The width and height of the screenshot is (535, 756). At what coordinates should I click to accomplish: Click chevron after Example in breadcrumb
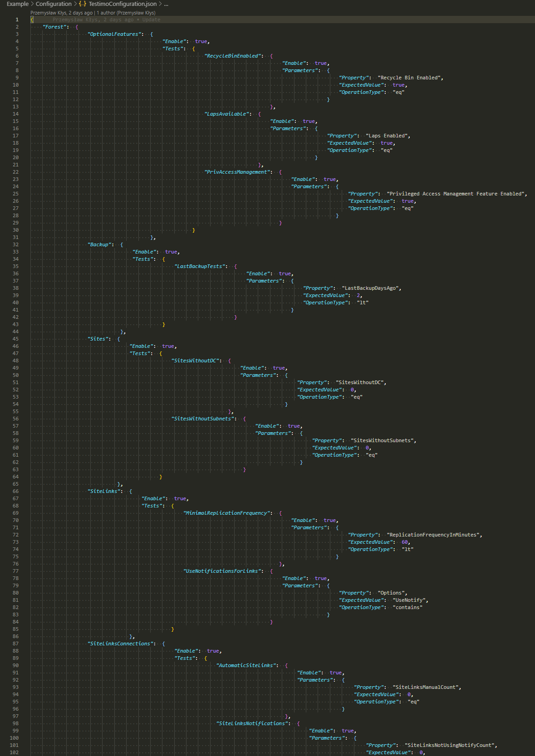pyautogui.click(x=32, y=4)
